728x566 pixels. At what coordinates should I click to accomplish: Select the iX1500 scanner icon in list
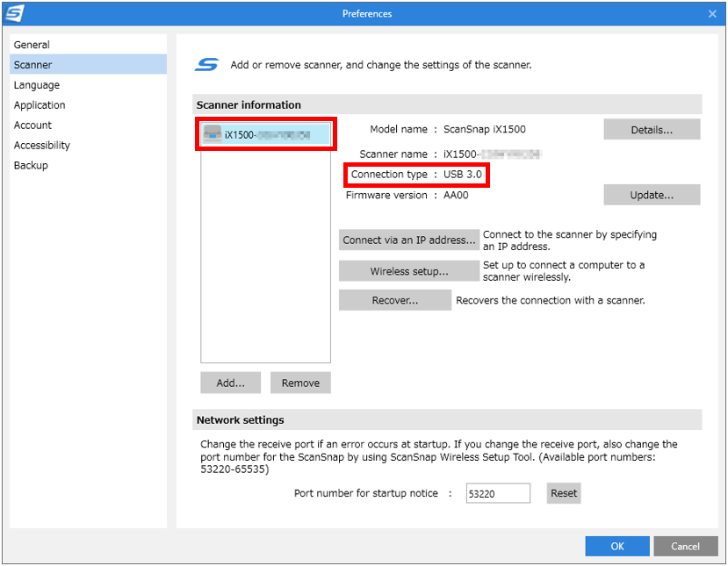(x=213, y=134)
